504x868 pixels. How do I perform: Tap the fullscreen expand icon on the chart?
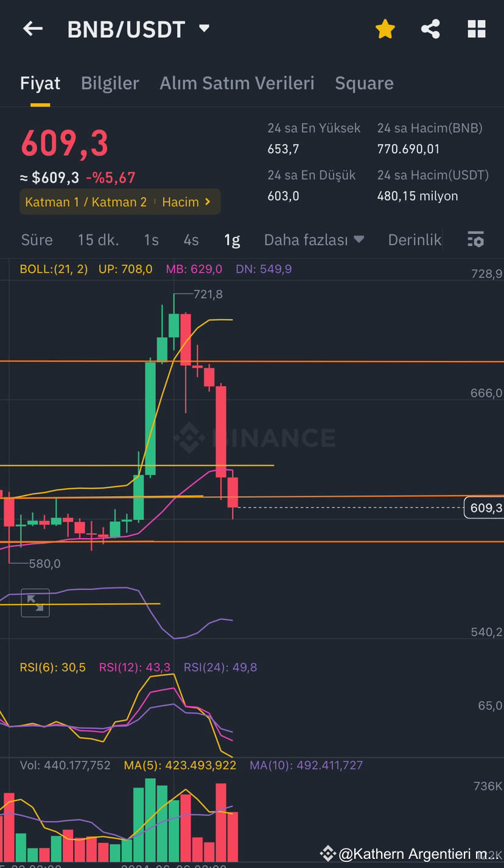(x=35, y=603)
